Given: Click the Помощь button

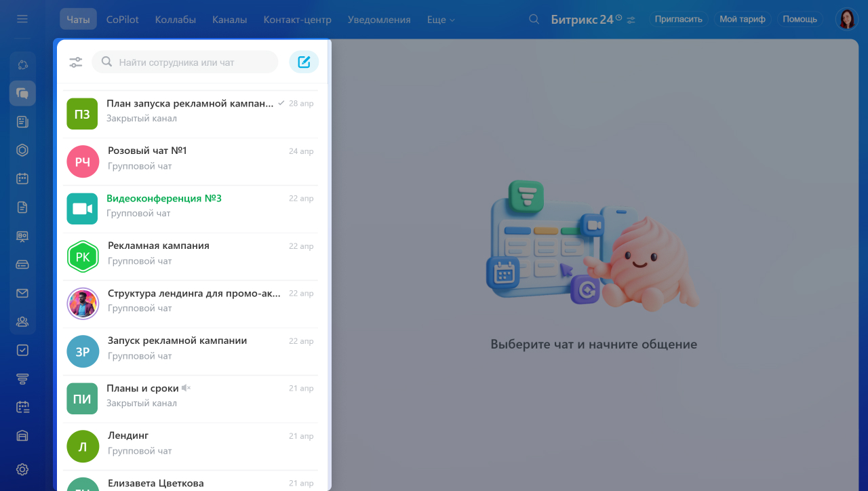Looking at the screenshot, I should coord(800,19).
